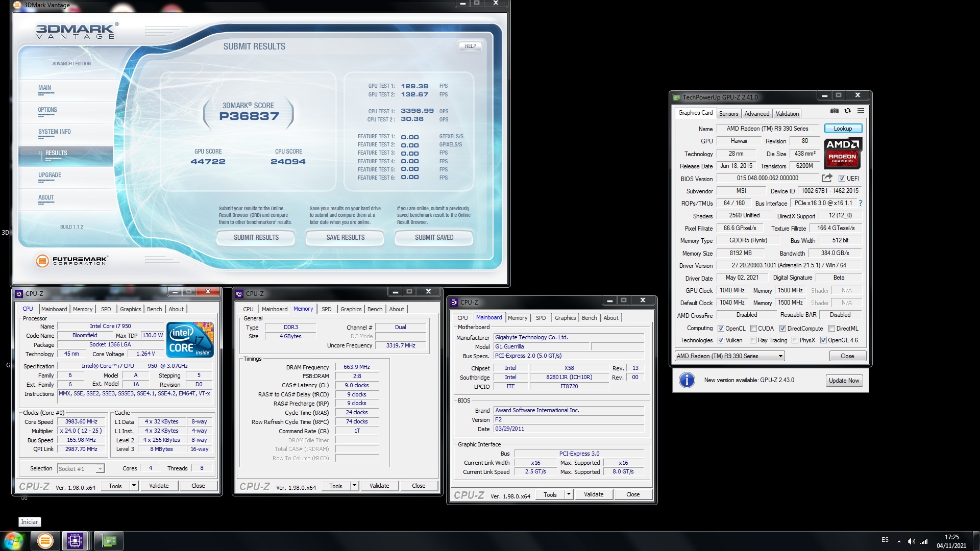Toggle the OpenGL 4.6 checkbox
Screen dimensions: 980x551
pos(823,340)
